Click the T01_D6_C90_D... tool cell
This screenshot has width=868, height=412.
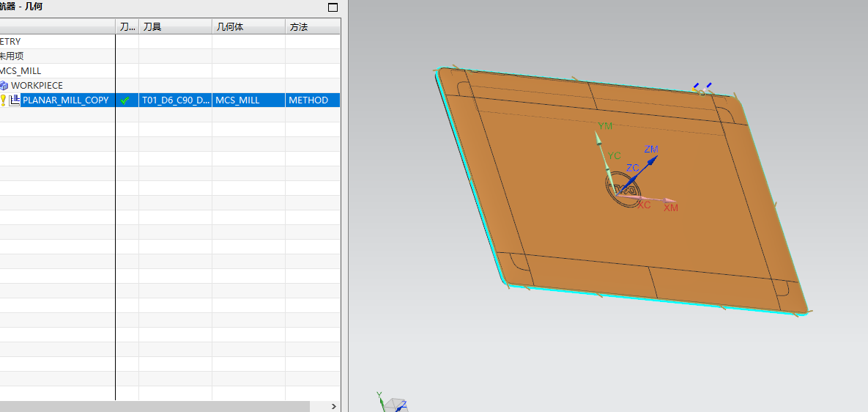click(x=176, y=100)
